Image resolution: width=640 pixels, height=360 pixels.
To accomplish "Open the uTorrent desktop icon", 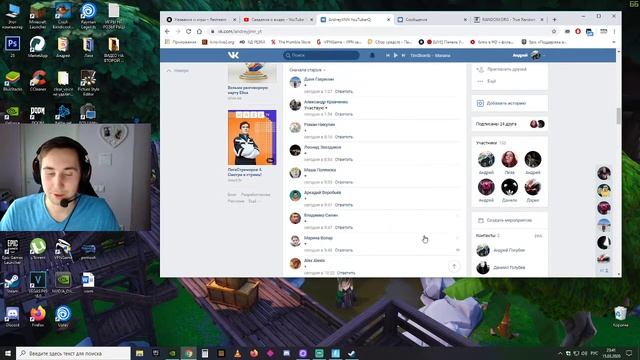I will (x=38, y=249).
